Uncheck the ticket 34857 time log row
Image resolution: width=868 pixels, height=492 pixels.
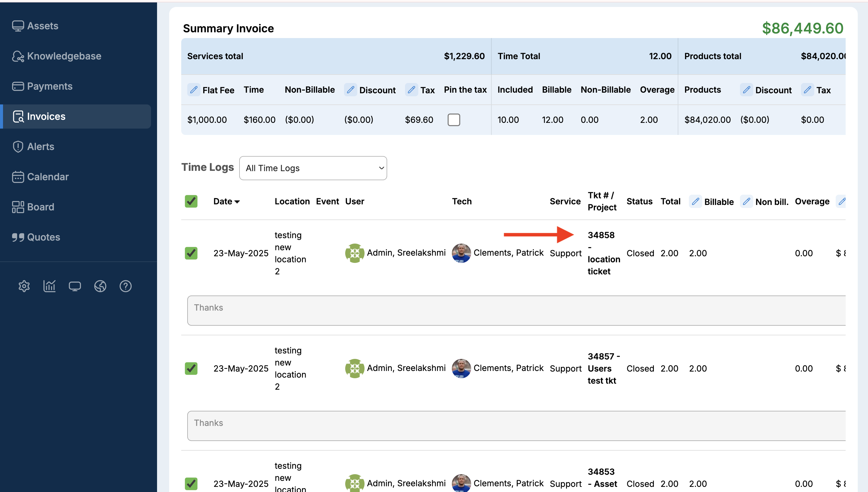pos(191,368)
